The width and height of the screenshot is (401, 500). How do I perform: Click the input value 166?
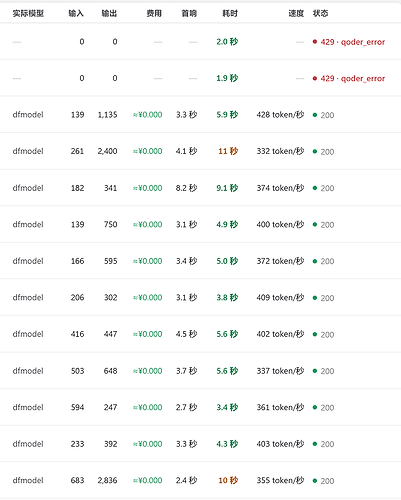click(77, 261)
